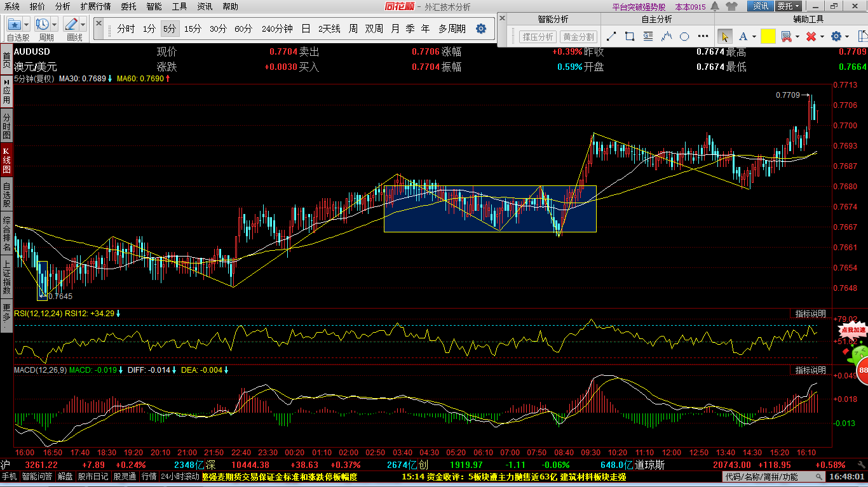Open the 帮助 menu
868x487 pixels.
pyautogui.click(x=231, y=6)
